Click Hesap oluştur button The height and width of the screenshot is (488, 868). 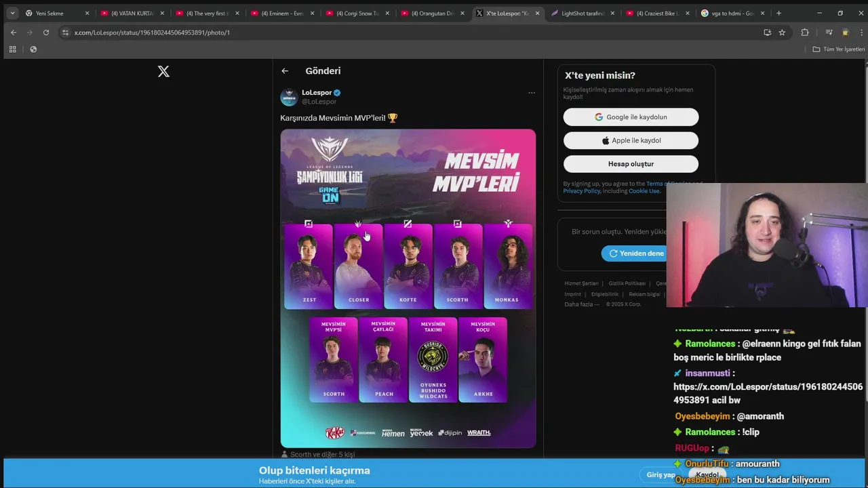tap(631, 163)
